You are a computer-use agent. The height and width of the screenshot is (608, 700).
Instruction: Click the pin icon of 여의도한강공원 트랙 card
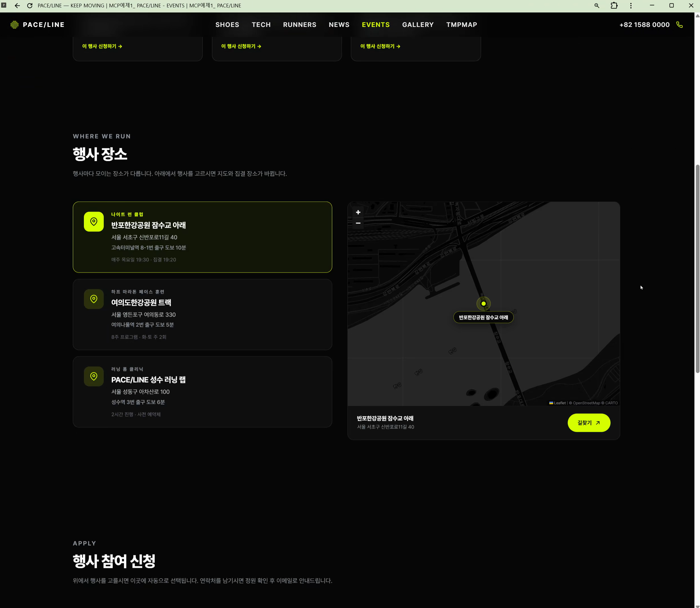coord(94,299)
